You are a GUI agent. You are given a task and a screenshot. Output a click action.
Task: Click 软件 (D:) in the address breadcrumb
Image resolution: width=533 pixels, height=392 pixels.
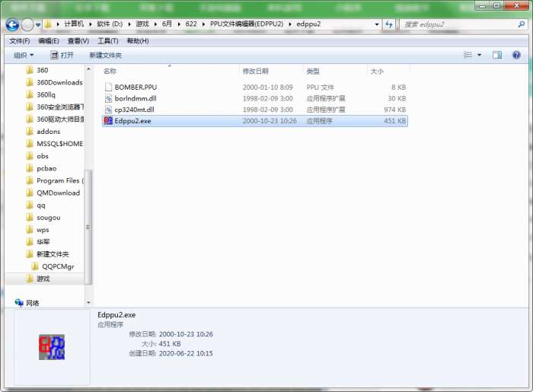110,24
